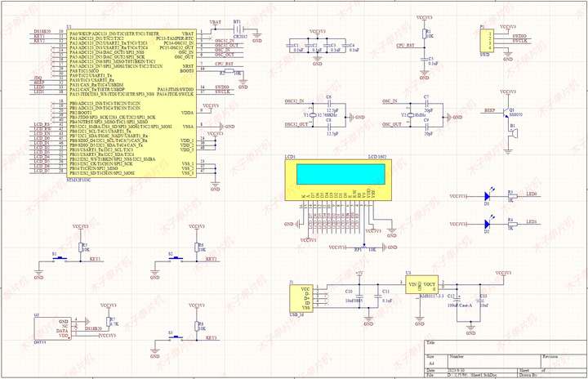Select pushbutton switch S3
Image resolution: width=588 pixels, height=379 pixels.
[x=176, y=337]
